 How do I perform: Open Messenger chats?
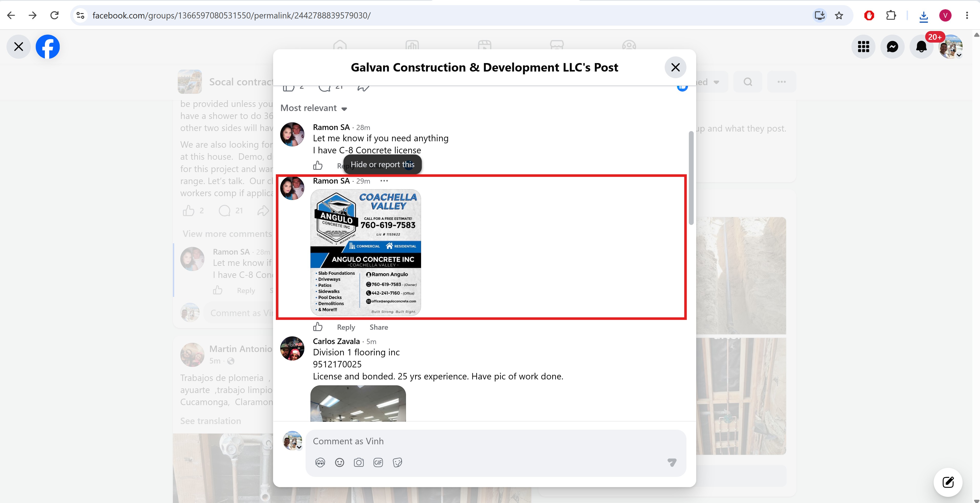pyautogui.click(x=892, y=47)
